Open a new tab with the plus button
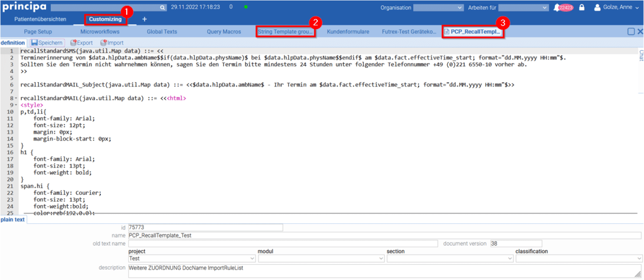This screenshot has height=280, width=644. pos(145,19)
